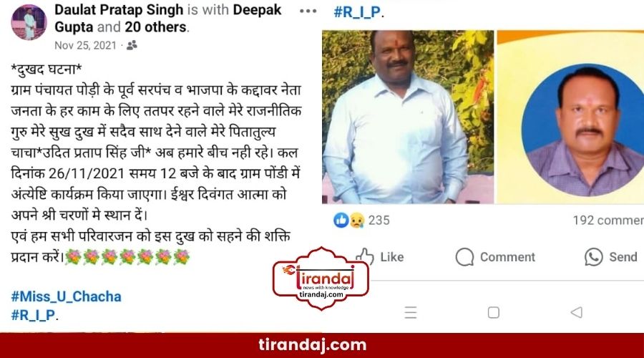This screenshot has width=644, height=358.
Task: Tap the Android recent apps menu icon
Action: (411, 313)
